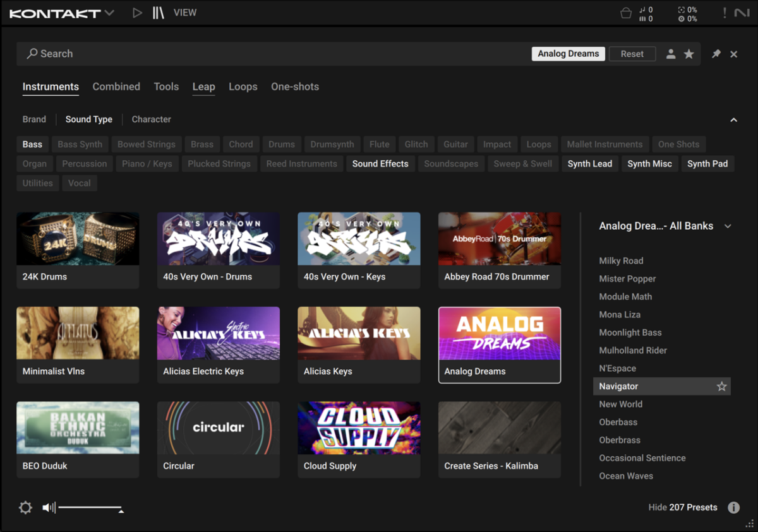Favorite the Navigator preset star
Viewport: 758px width, 532px height.
pos(721,386)
